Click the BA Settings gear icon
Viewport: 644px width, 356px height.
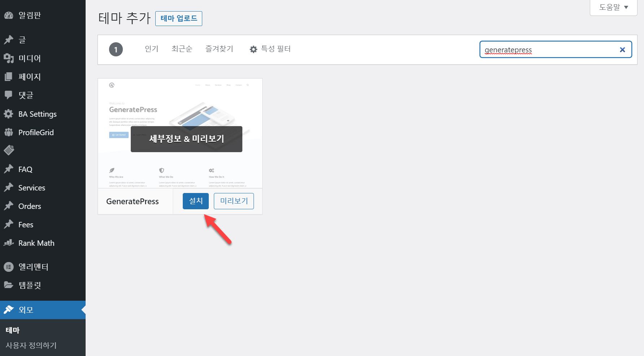(9, 114)
